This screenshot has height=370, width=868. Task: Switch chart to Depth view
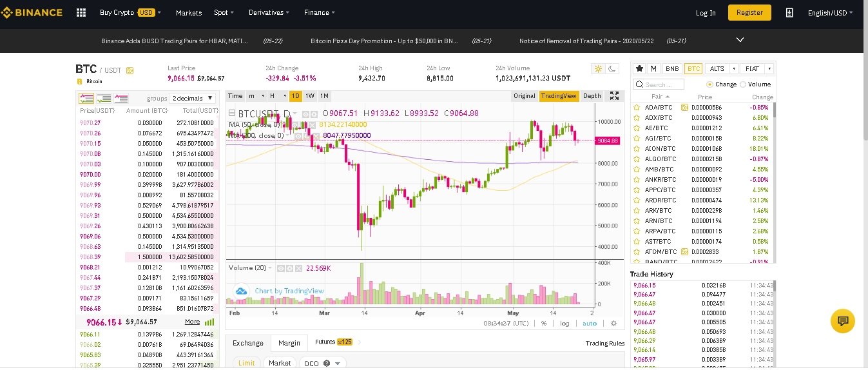tap(592, 95)
